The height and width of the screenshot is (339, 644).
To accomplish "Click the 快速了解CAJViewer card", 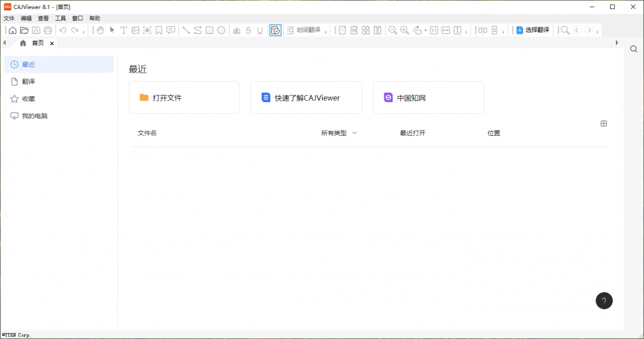I will 306,98.
